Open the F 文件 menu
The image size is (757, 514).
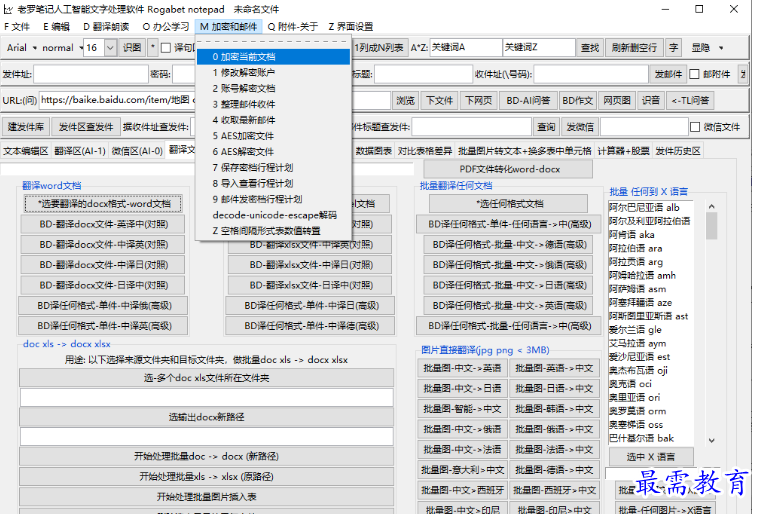[x=17, y=27]
